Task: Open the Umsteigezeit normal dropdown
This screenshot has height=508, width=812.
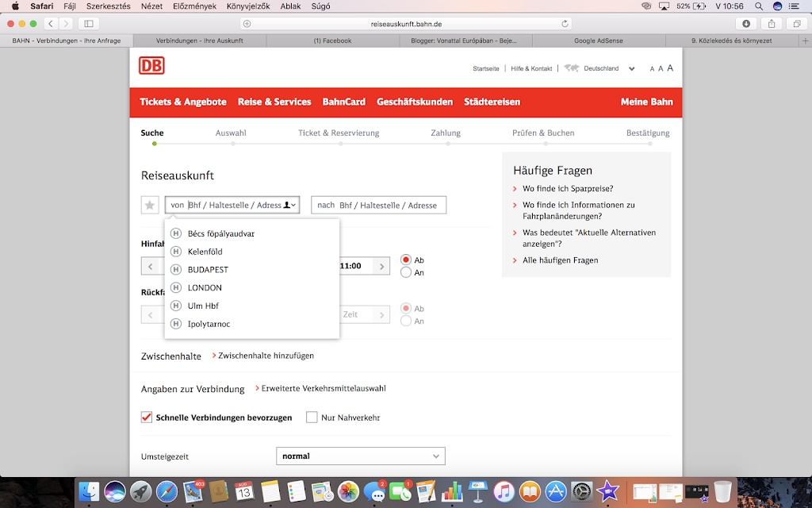Action: pyautogui.click(x=360, y=456)
